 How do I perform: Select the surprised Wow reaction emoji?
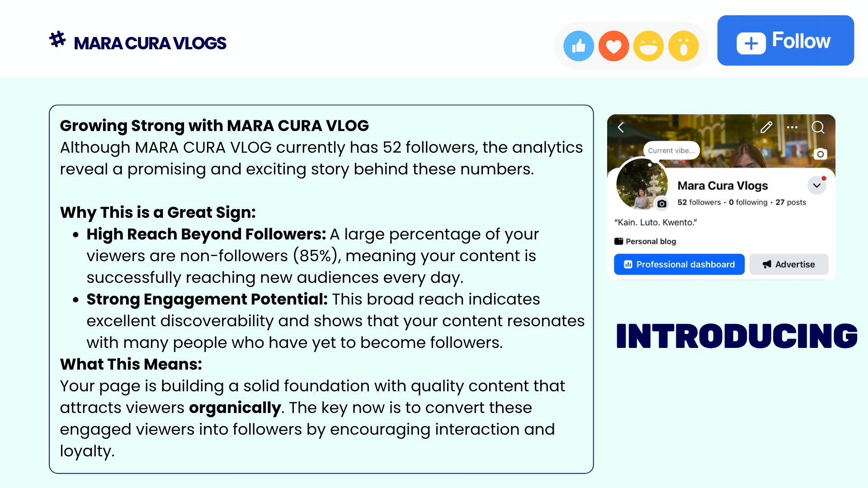(683, 46)
